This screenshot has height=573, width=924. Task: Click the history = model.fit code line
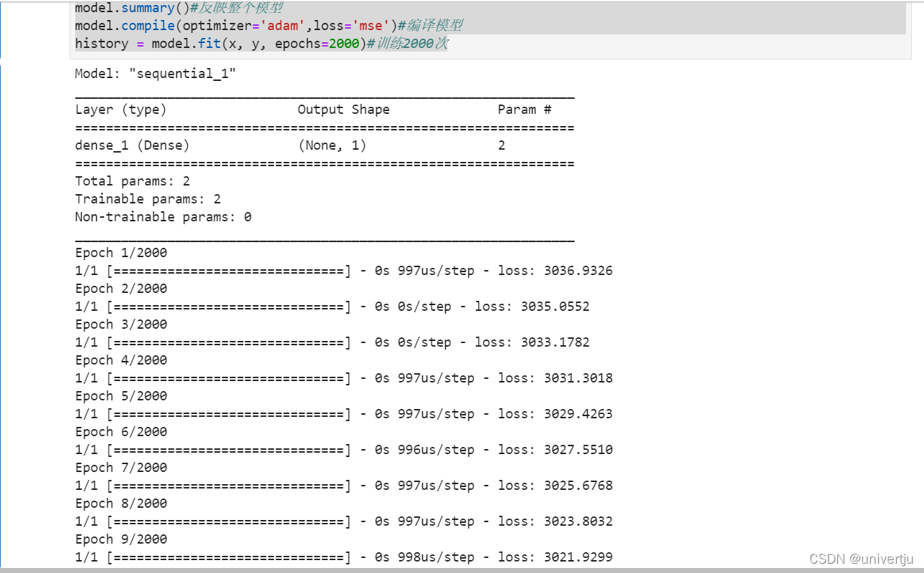click(261, 44)
